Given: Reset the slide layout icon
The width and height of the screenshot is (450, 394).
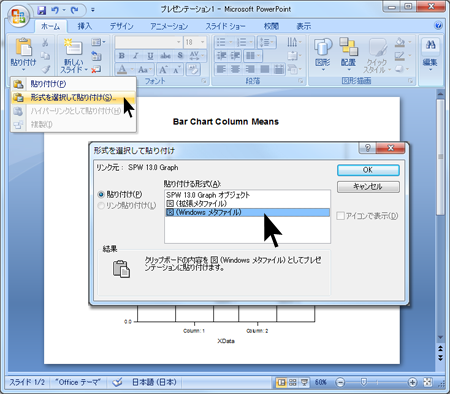Looking at the screenshot, I should (96, 56).
